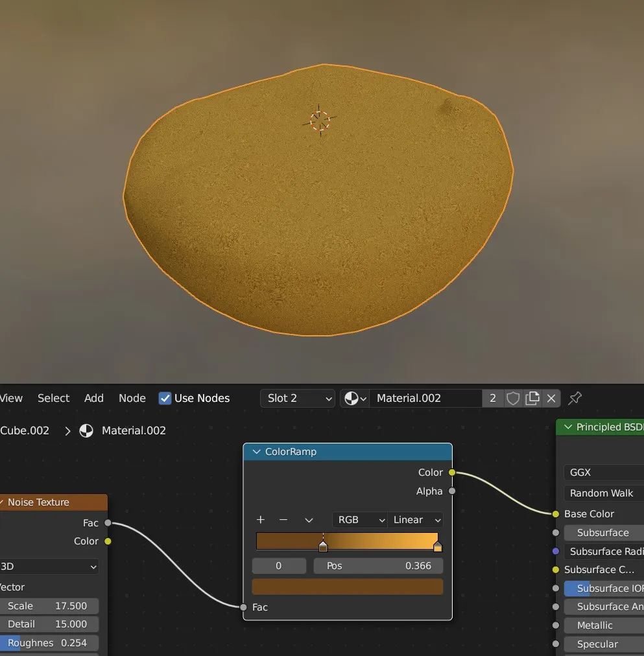644x656 pixels.
Task: Click the Noise Texture node header
Action: click(x=54, y=502)
